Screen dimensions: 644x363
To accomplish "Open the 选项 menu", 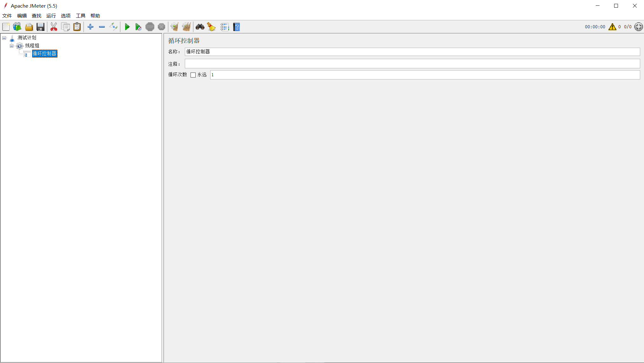I will pyautogui.click(x=66, y=16).
